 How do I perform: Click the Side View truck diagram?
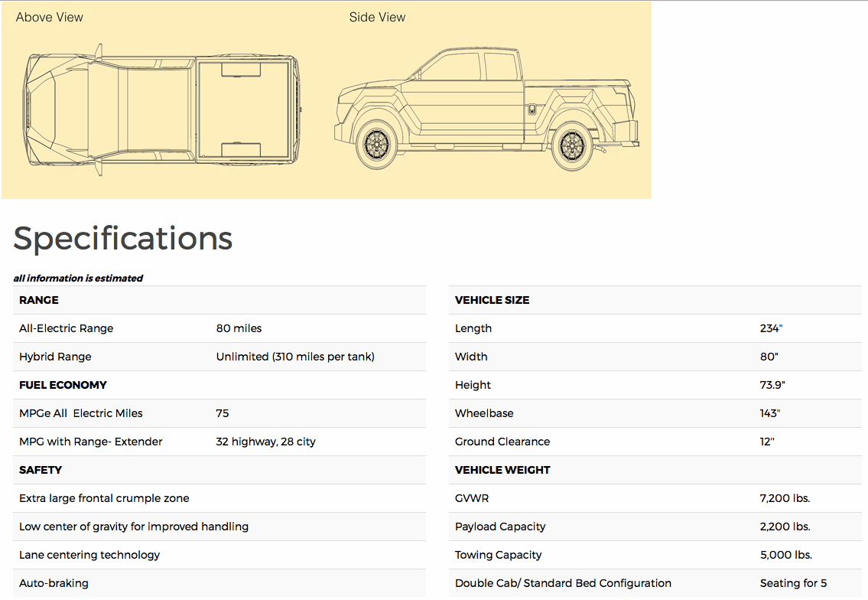487,109
